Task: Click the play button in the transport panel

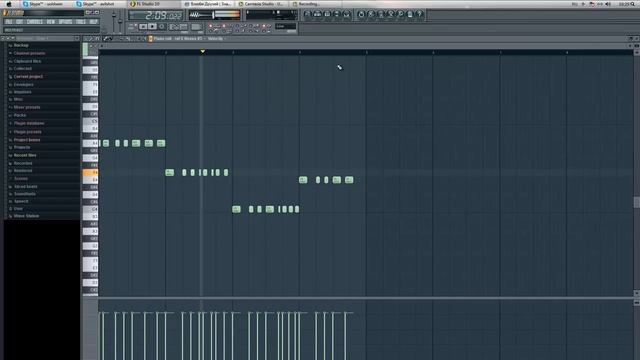Action: click(x=143, y=27)
